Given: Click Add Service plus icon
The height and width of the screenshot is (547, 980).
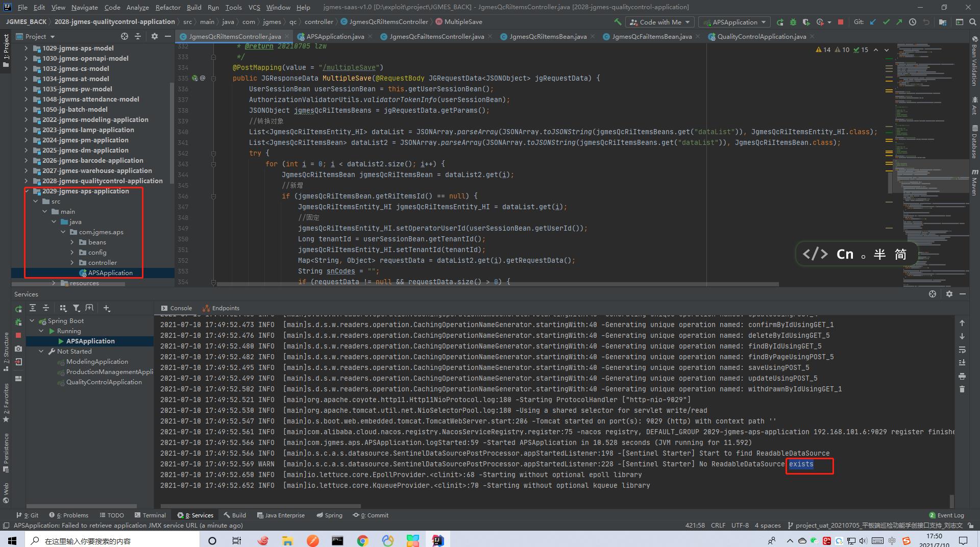Looking at the screenshot, I should 107,308.
